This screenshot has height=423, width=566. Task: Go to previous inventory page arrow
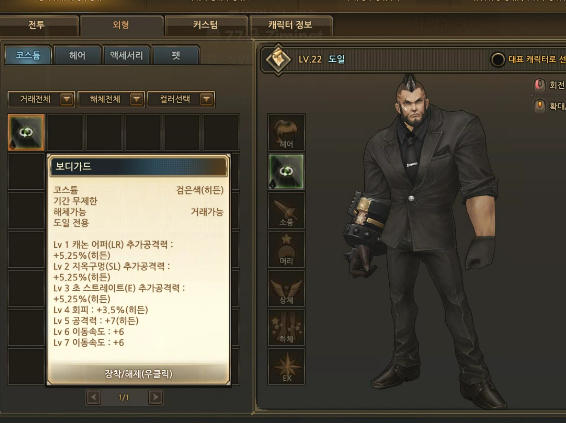pos(93,397)
